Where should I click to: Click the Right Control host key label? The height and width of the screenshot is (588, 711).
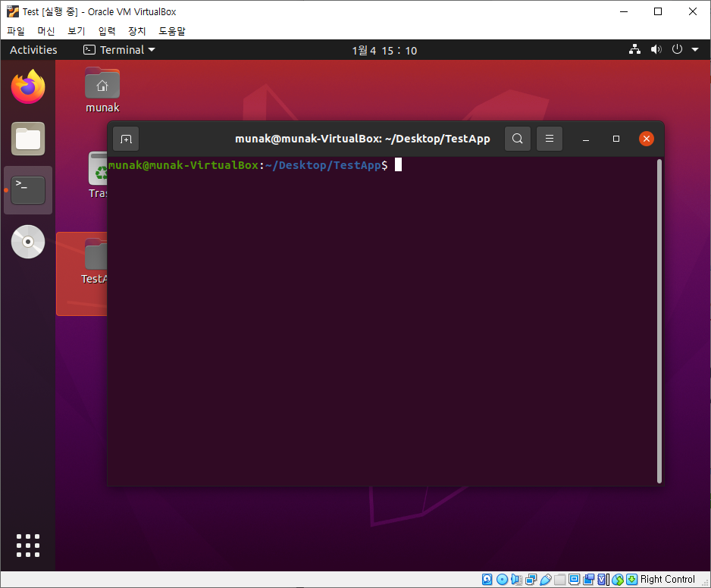pos(667,580)
